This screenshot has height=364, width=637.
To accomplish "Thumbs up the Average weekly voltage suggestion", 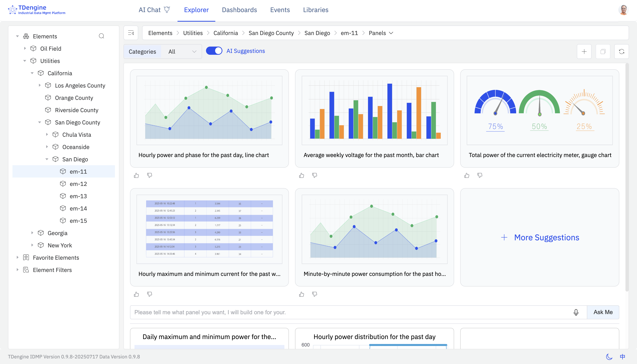I will click(x=302, y=175).
